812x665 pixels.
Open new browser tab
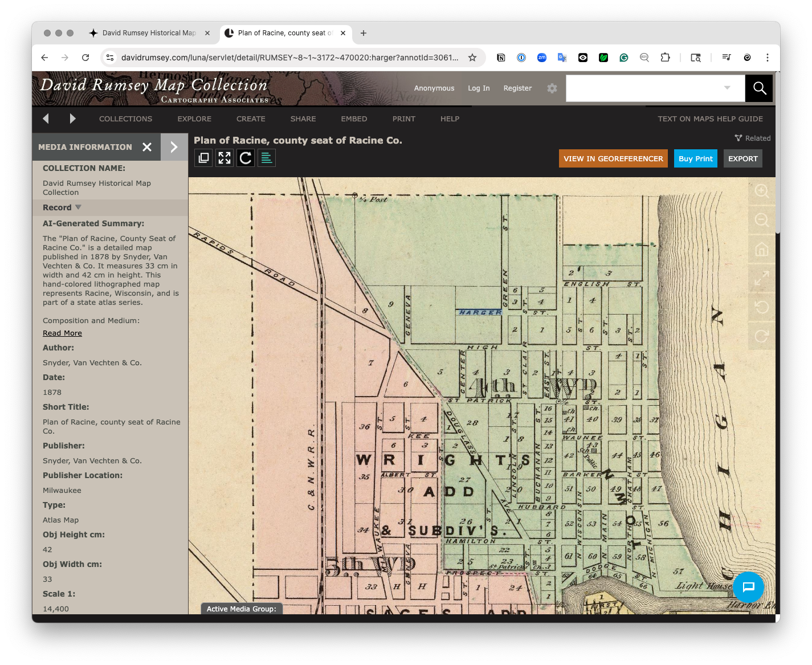click(364, 33)
